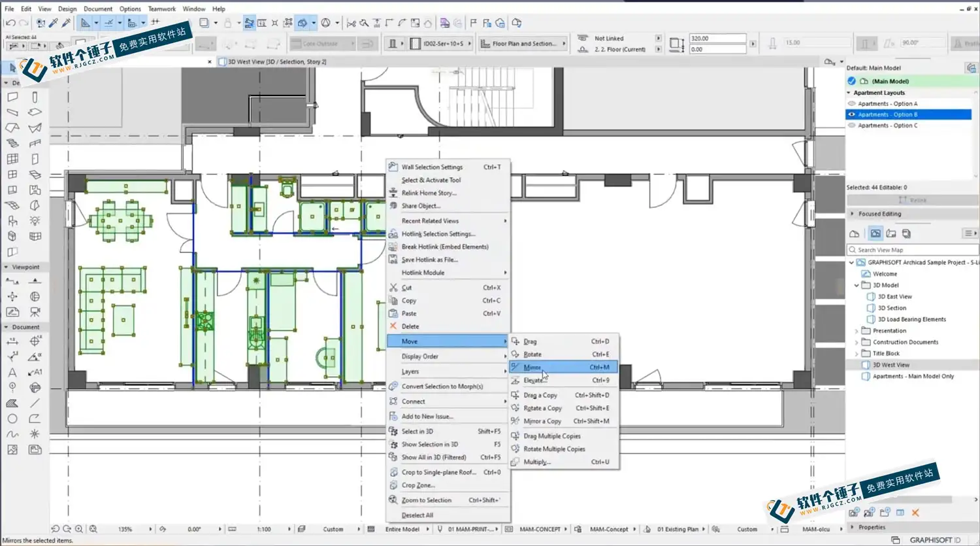
Task: Click the Trim scissors icon in toolbar
Action: tap(351, 23)
